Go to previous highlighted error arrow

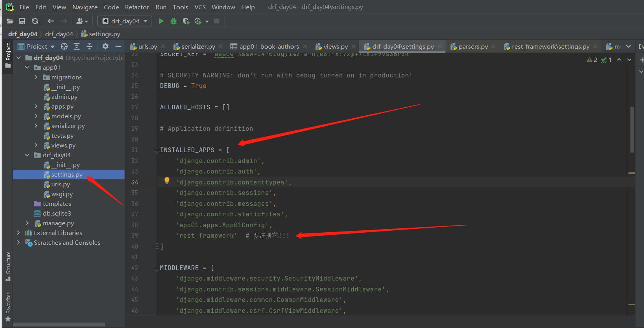(619, 60)
